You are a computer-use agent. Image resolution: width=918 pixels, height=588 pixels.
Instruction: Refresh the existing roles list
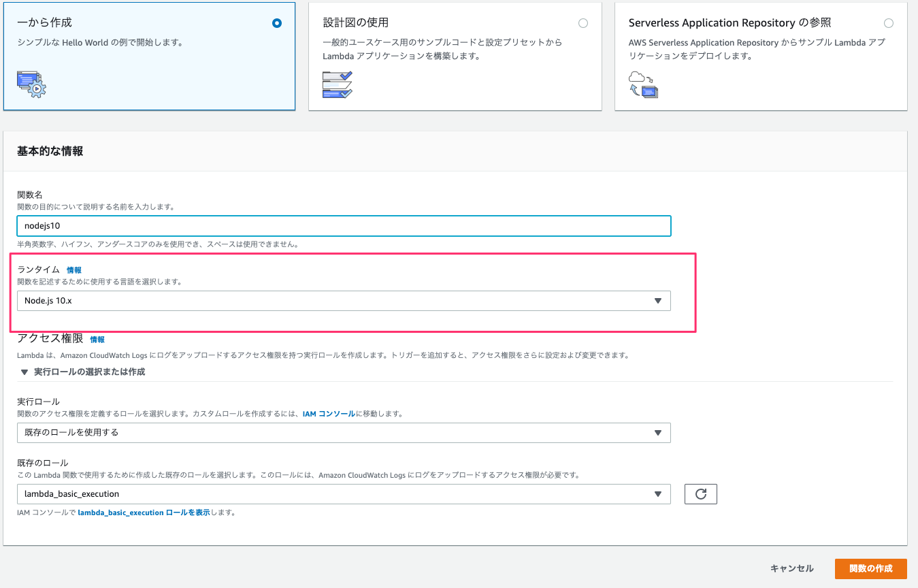tap(700, 493)
